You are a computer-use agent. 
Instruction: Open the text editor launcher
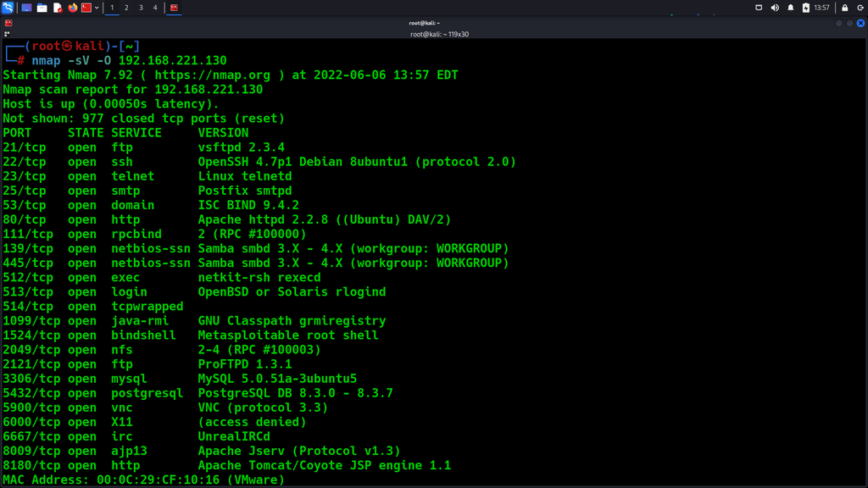[58, 8]
